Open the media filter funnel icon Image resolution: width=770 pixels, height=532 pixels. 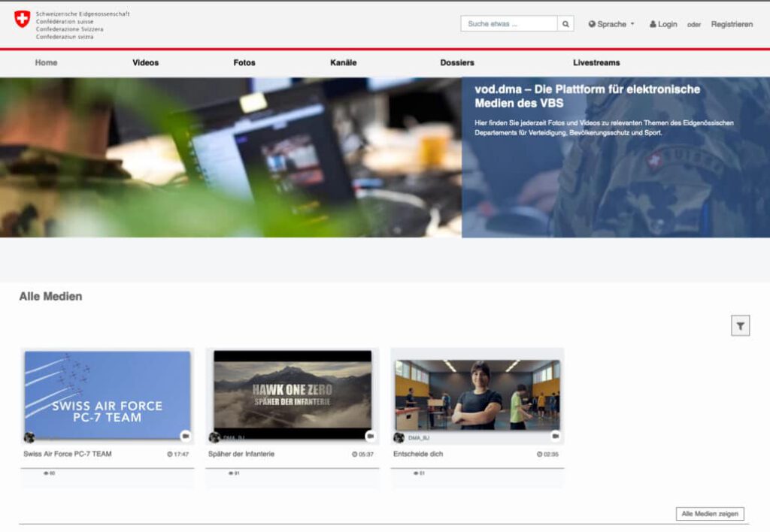tap(741, 325)
